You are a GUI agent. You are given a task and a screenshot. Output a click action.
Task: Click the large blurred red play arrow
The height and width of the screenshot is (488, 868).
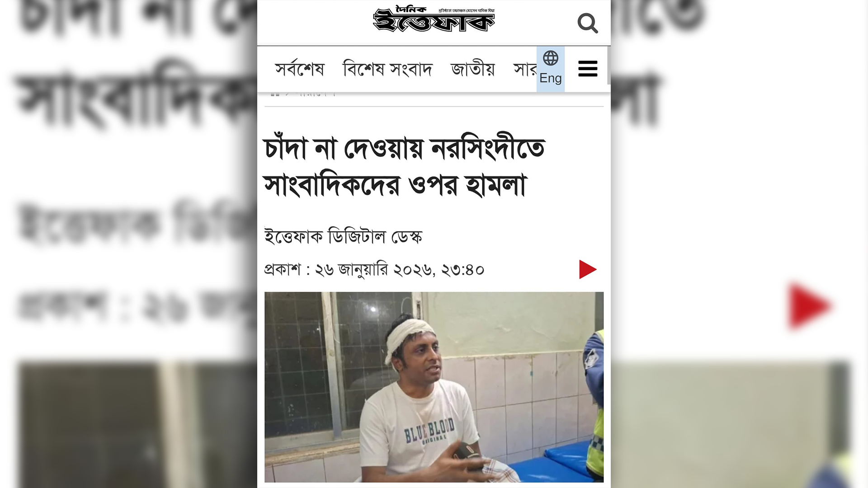[x=809, y=306]
